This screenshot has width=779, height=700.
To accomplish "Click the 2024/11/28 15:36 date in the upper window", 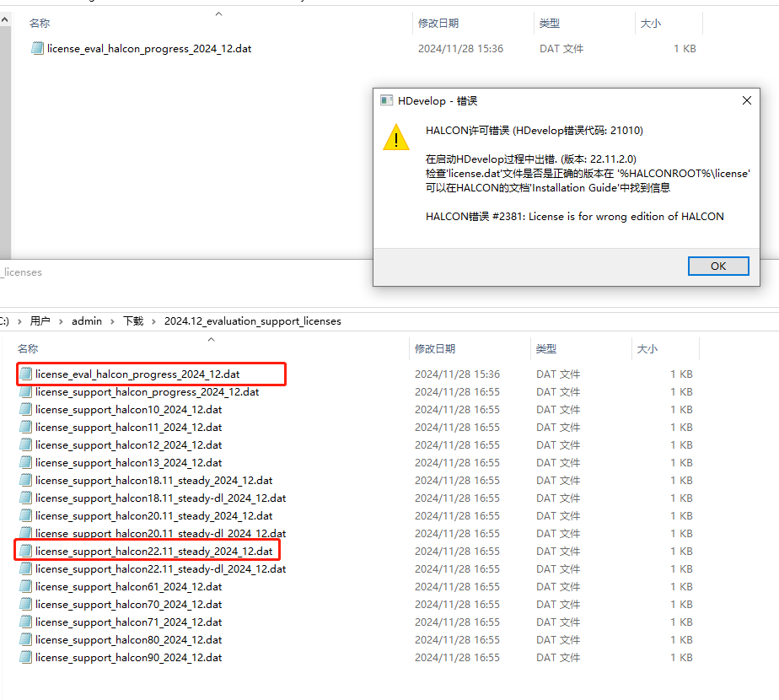I will 460,49.
